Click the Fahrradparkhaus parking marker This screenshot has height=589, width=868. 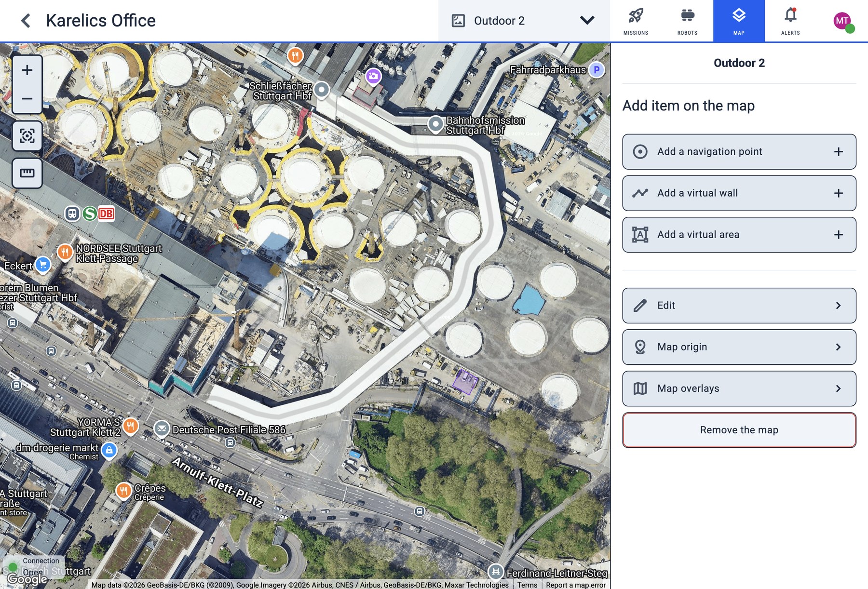tap(597, 70)
